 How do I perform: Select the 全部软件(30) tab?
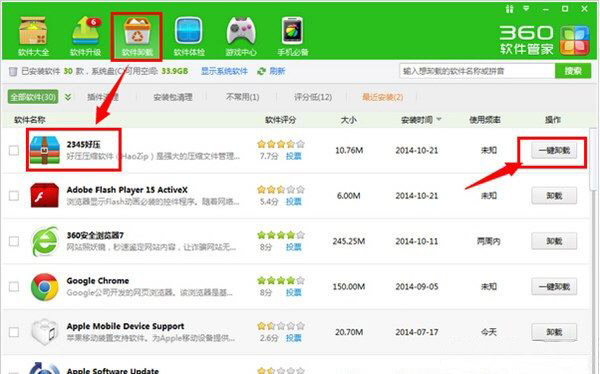pos(33,97)
